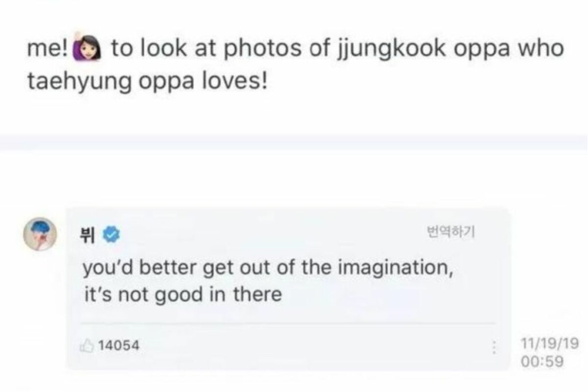Click the gray separator band below the post
The height and width of the screenshot is (392, 588).
tap(294, 143)
